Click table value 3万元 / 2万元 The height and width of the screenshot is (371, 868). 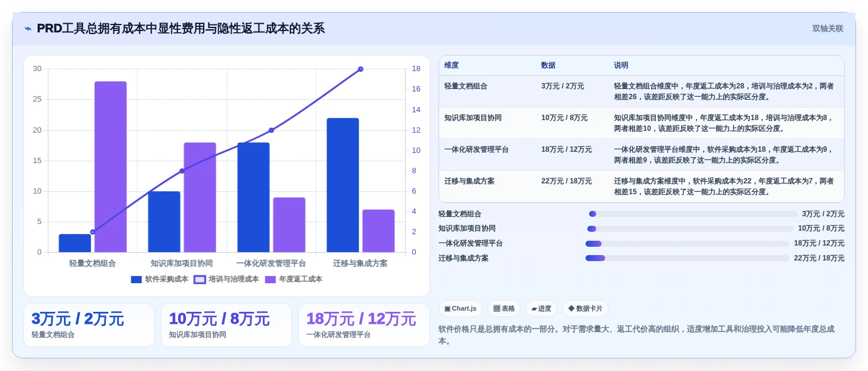point(563,86)
